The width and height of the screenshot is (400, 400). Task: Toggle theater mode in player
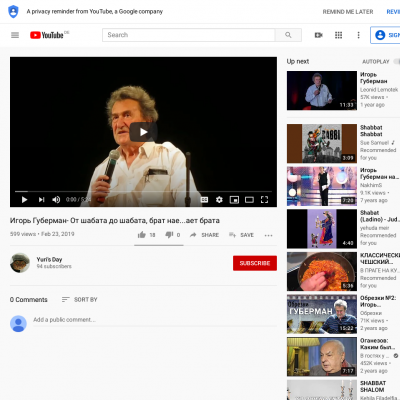(x=249, y=200)
